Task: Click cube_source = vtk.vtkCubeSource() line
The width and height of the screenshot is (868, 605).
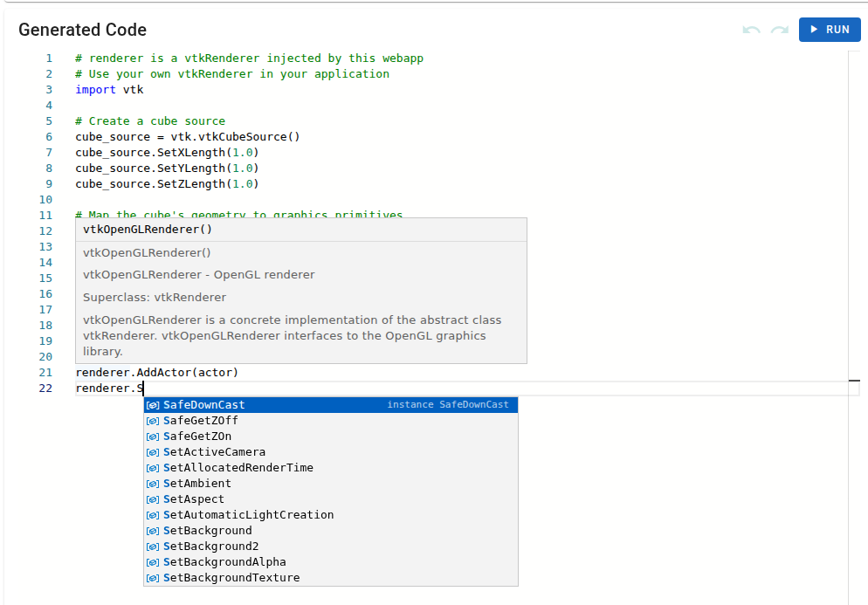Action: click(188, 137)
